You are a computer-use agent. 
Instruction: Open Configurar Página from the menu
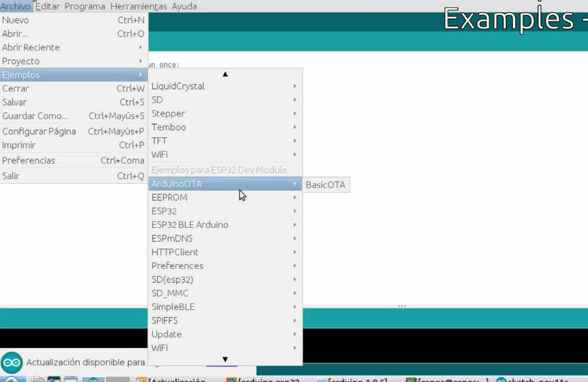[73, 131]
